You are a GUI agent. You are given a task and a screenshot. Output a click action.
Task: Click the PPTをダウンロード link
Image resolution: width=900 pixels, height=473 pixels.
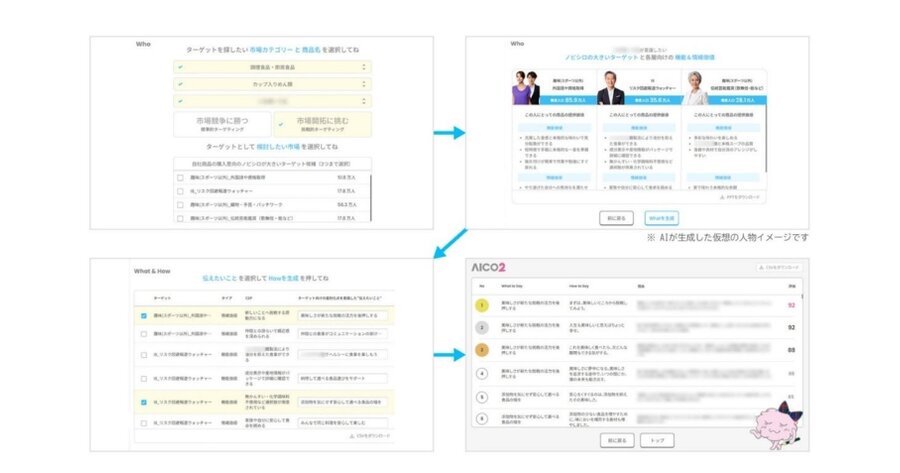click(x=739, y=197)
